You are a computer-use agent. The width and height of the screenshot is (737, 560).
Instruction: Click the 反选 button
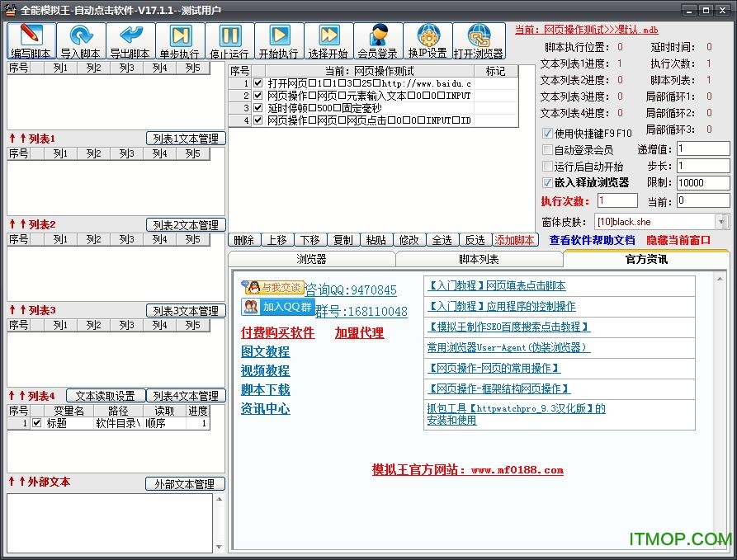[475, 240]
